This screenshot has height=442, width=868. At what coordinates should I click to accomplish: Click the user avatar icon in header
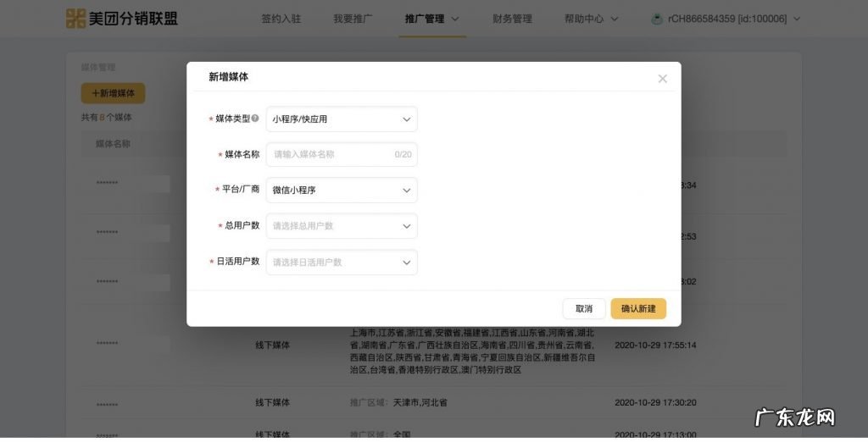[x=657, y=19]
